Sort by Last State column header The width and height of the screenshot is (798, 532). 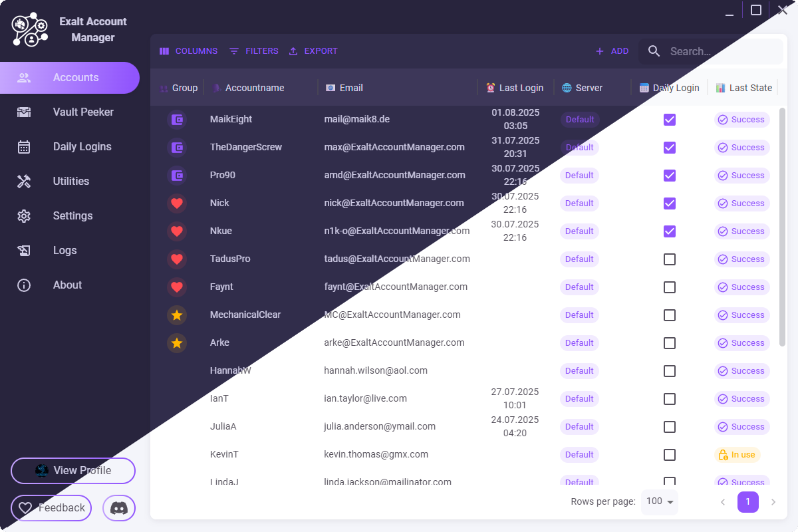click(x=743, y=88)
